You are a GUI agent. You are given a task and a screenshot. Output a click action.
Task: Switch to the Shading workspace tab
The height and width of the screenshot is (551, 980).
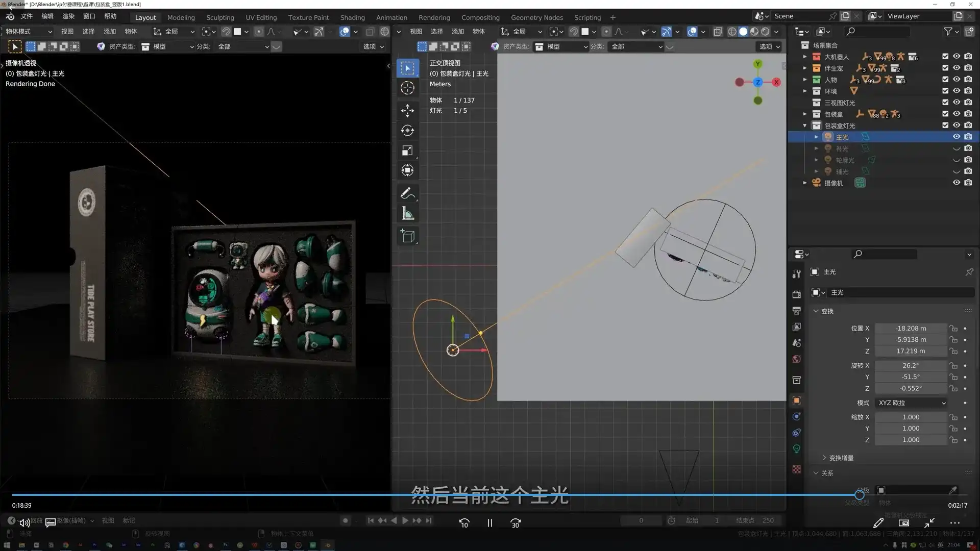[x=352, y=17]
